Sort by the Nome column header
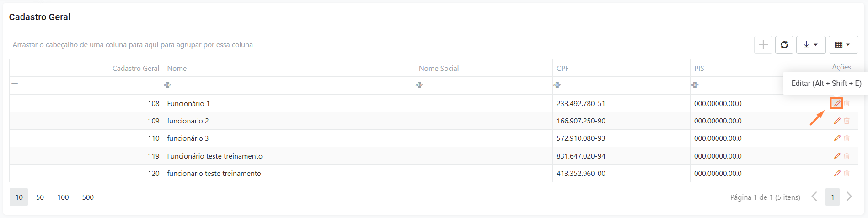The image size is (868, 218). (x=177, y=69)
